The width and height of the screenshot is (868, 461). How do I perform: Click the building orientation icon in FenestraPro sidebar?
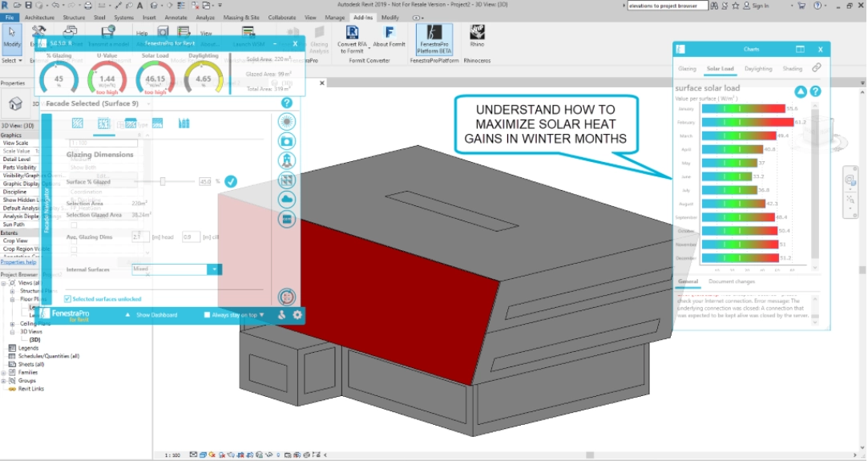point(287,161)
